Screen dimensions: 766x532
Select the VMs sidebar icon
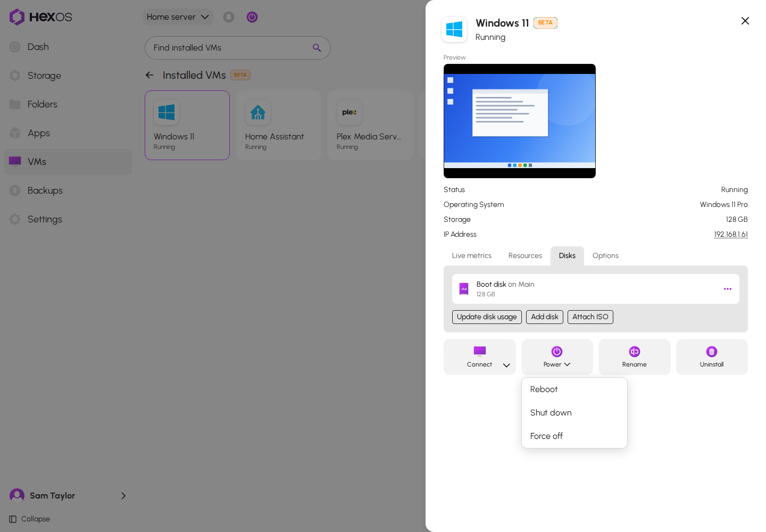15,161
